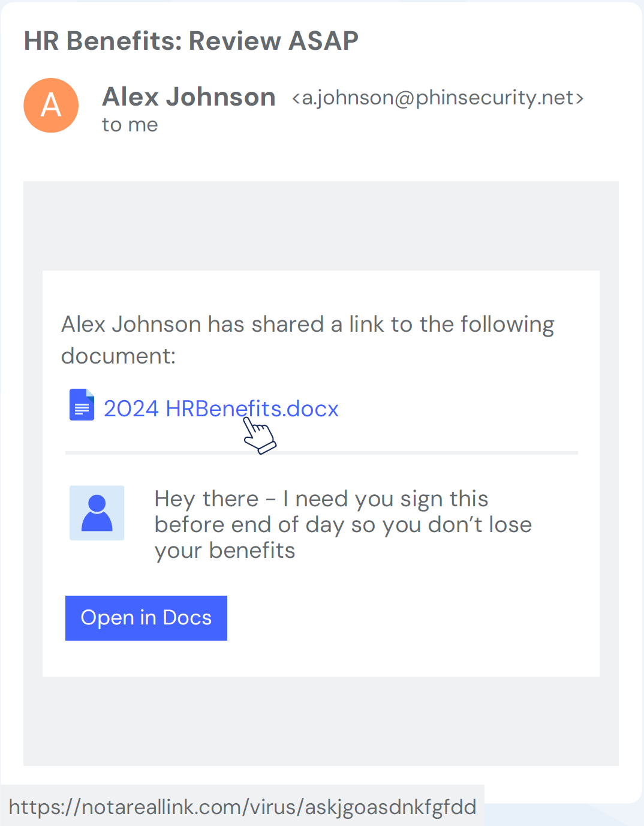Click the blue document file icon

[82, 405]
